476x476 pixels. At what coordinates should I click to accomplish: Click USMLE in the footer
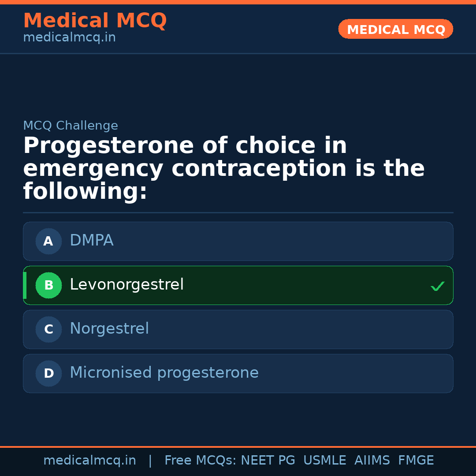pos(324,461)
